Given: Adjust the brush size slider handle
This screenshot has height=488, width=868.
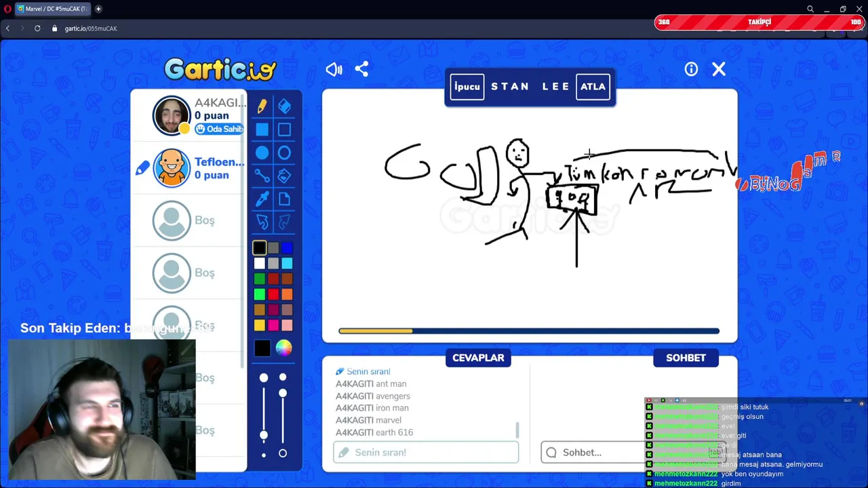Looking at the screenshot, I should [264, 435].
